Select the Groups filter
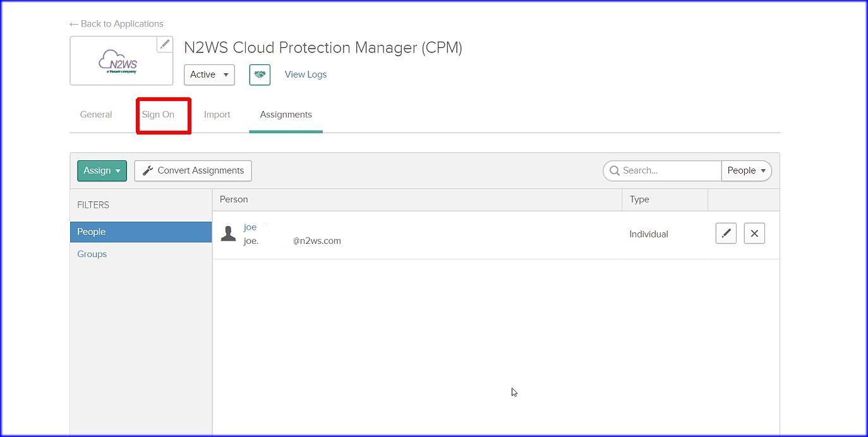 (x=92, y=254)
